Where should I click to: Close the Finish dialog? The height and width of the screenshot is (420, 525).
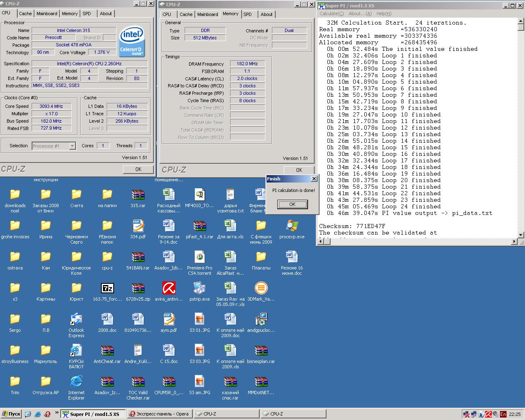tap(314, 178)
